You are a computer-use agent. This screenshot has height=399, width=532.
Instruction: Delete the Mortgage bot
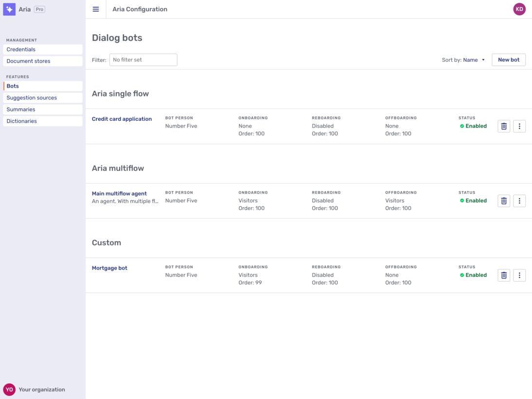coord(503,275)
